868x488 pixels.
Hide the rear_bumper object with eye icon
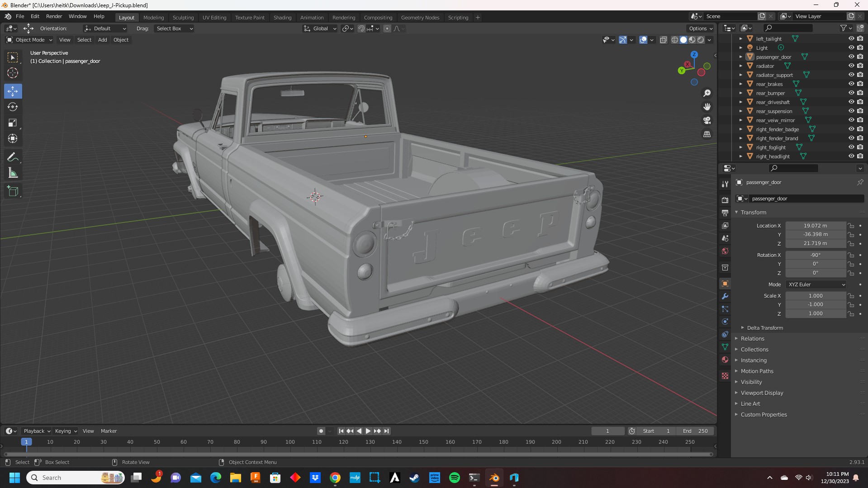point(851,93)
